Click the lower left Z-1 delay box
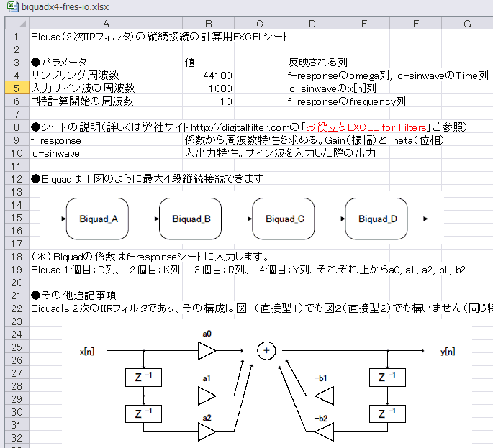The width and height of the screenshot is (493, 448). (143, 413)
